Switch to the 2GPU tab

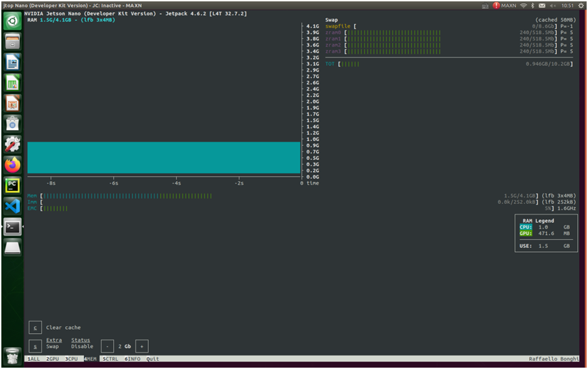pyautogui.click(x=53, y=359)
